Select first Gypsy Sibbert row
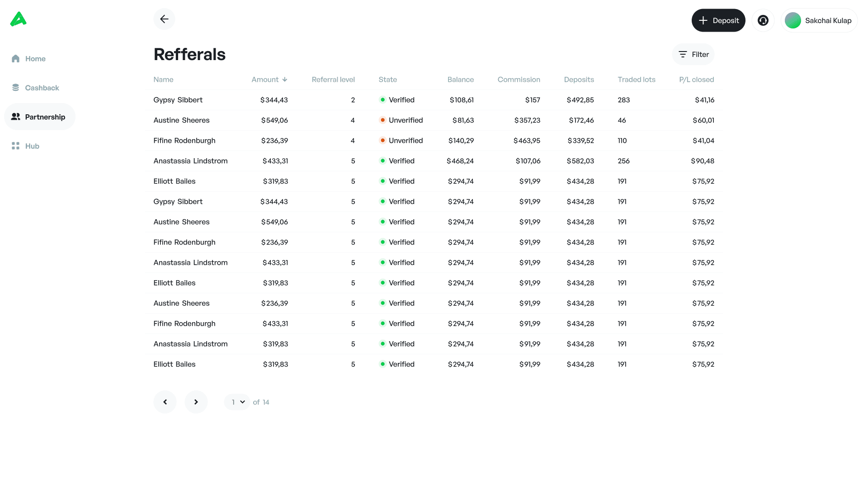This screenshot has width=868, height=488. pos(178,100)
